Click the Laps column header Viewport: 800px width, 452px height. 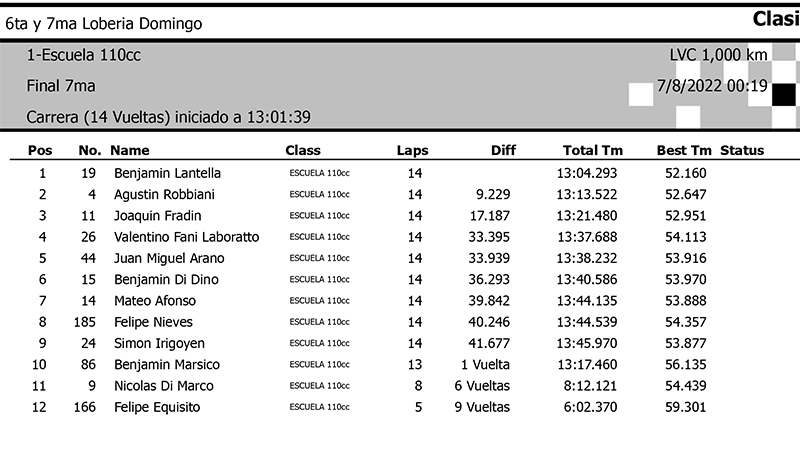(x=412, y=150)
